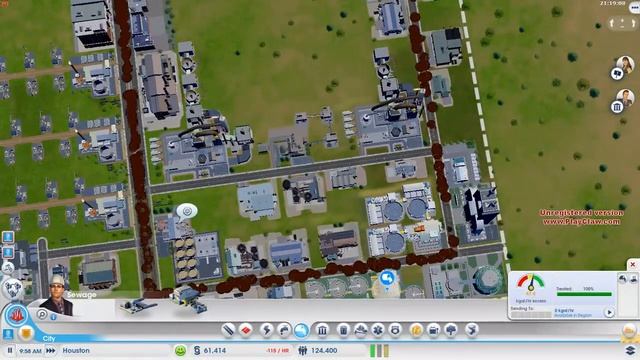Click the bottom-left blue square icon

8,333
